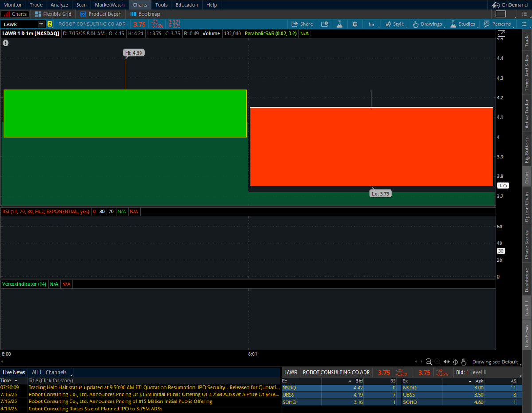Sort news by Time column
Screen dimensions: 532x413
(x=9, y=381)
